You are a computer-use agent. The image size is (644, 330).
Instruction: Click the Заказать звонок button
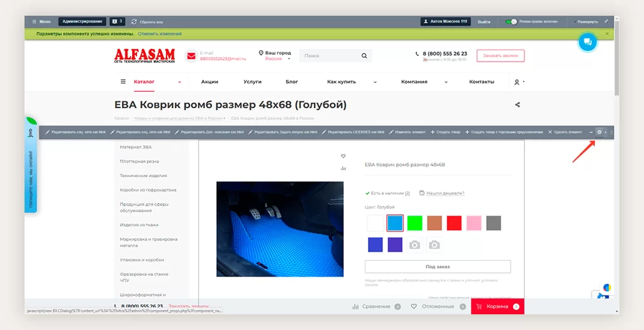[x=500, y=56]
